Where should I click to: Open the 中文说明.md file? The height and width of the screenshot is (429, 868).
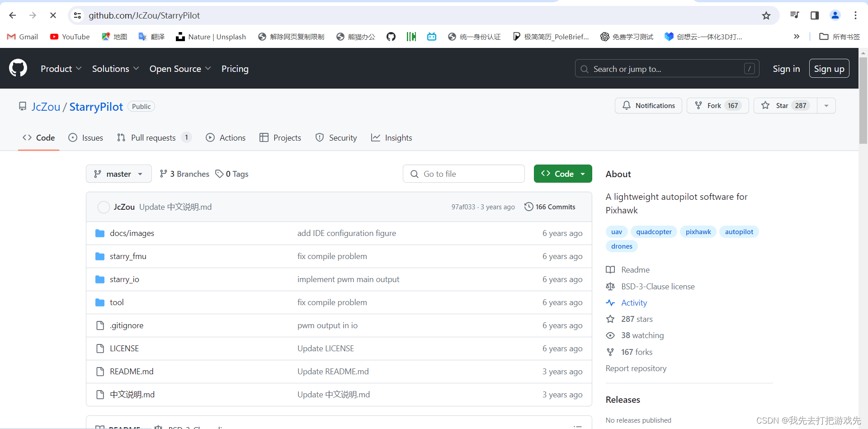132,395
